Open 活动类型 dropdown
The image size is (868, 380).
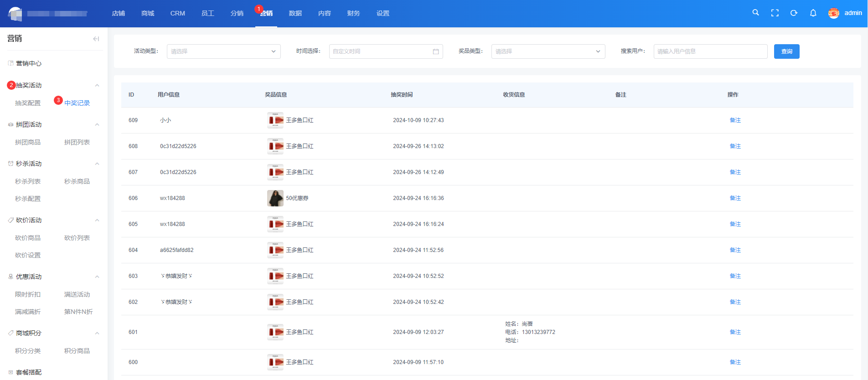(x=223, y=51)
